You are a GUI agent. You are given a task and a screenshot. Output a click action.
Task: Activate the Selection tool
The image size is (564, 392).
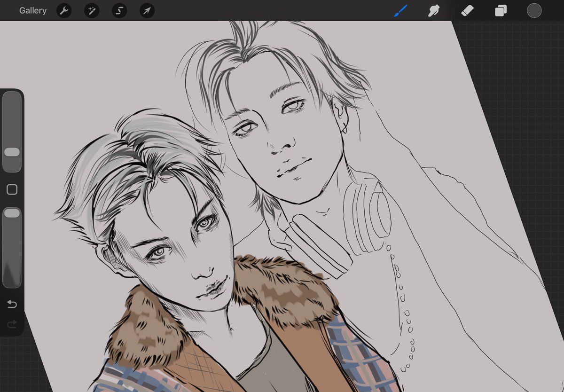click(119, 10)
